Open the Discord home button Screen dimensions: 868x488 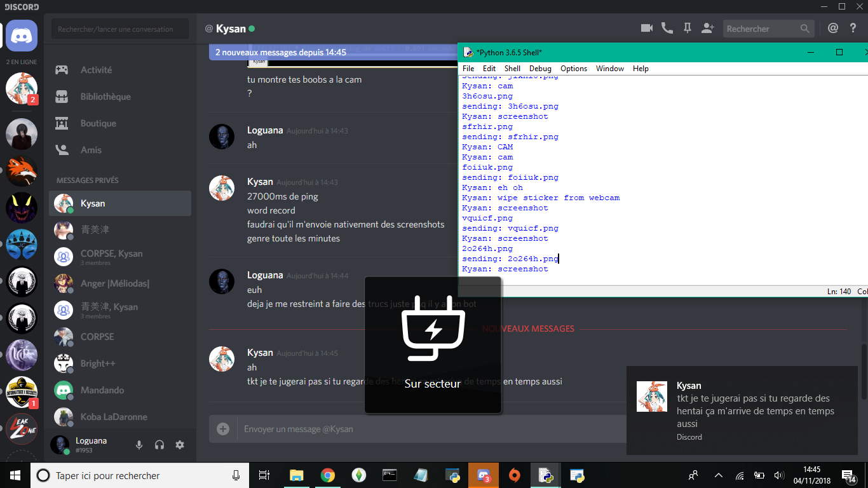click(22, 36)
